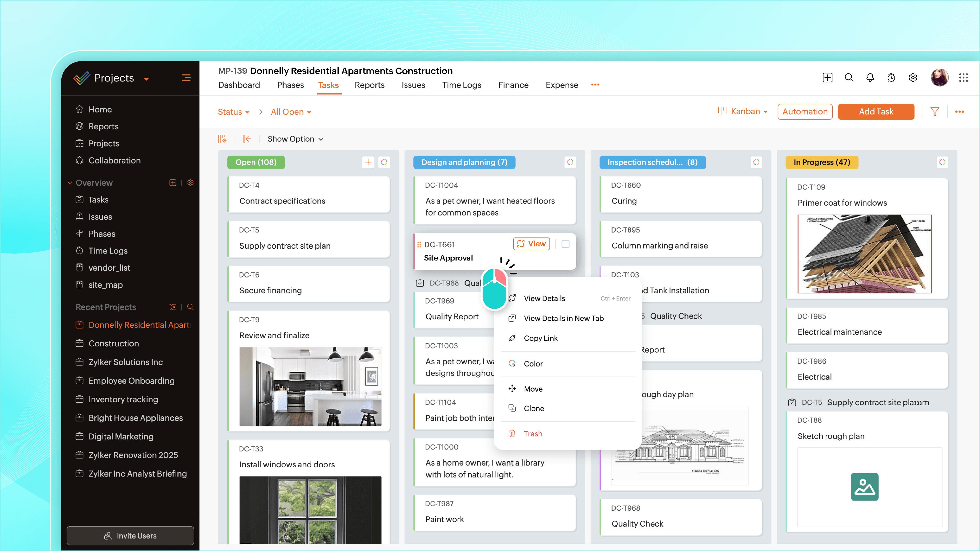Open the Status dropdown
The height and width of the screenshot is (551, 980).
[x=233, y=111]
